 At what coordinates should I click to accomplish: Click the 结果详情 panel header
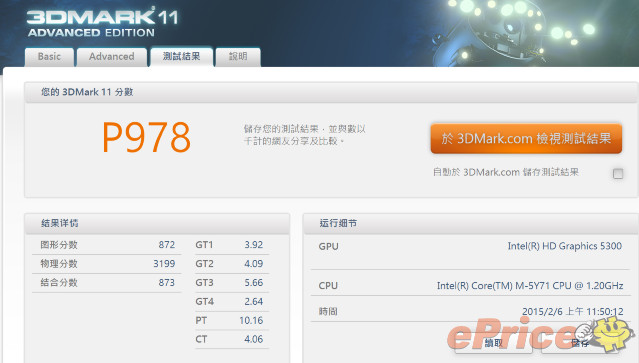pyautogui.click(x=157, y=223)
